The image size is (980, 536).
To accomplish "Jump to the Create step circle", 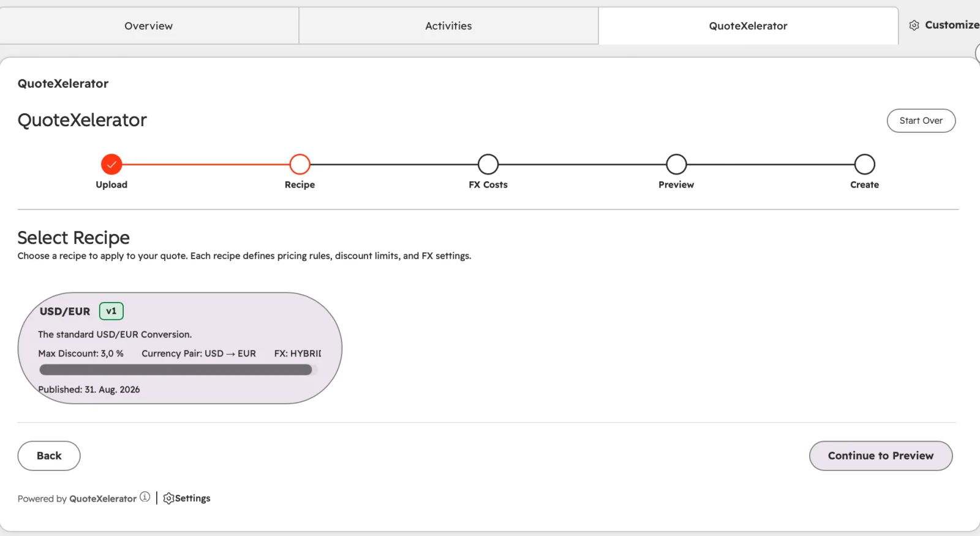I will 864,164.
